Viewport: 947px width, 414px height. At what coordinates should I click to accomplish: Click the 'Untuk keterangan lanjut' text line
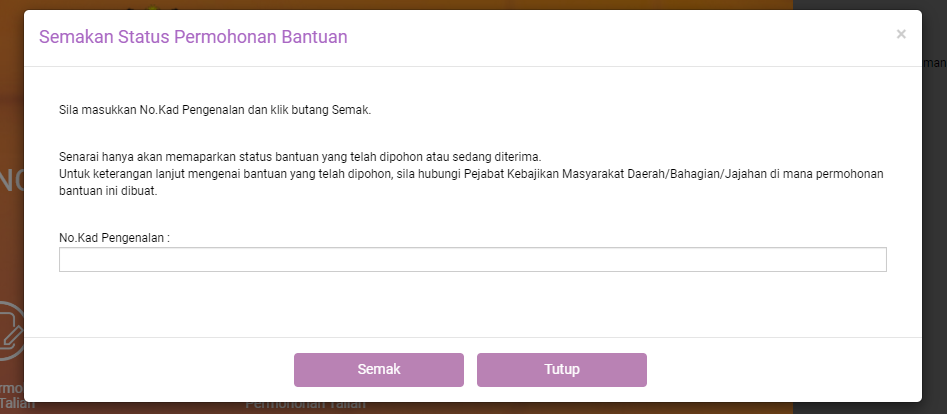point(471,173)
